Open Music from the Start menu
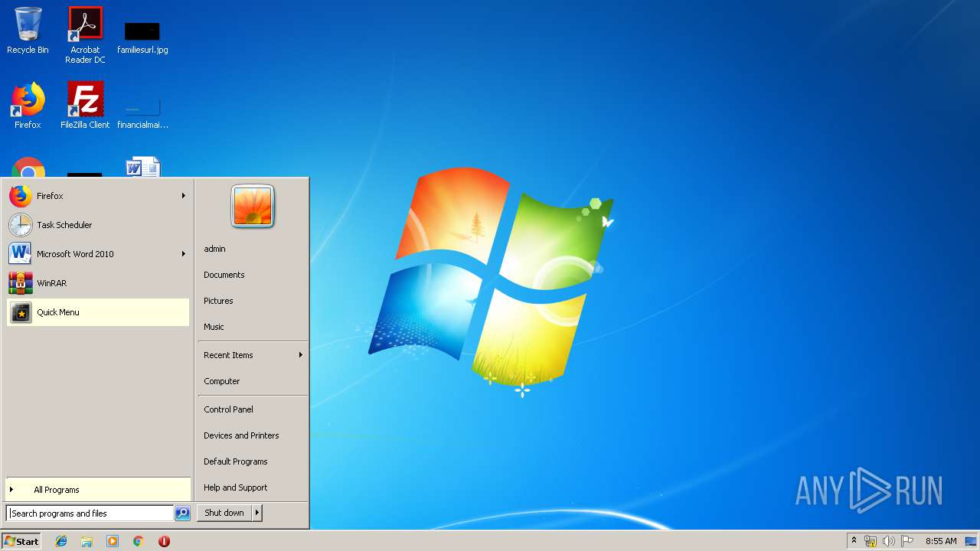This screenshot has width=980, height=551. coord(253,327)
